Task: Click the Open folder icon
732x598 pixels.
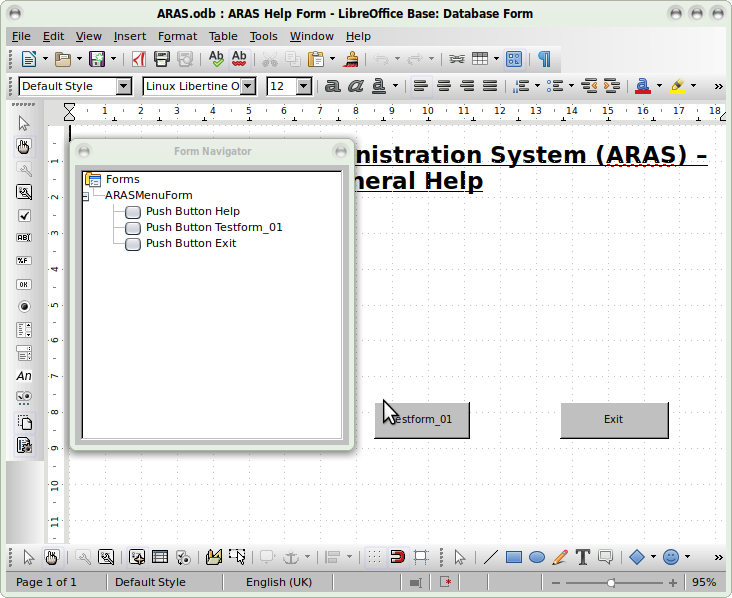Action: (63, 59)
